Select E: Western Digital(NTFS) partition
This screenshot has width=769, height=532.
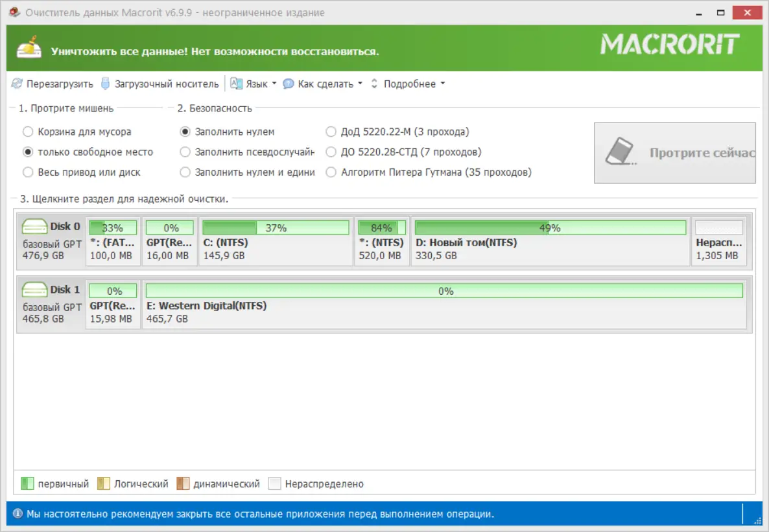(444, 305)
